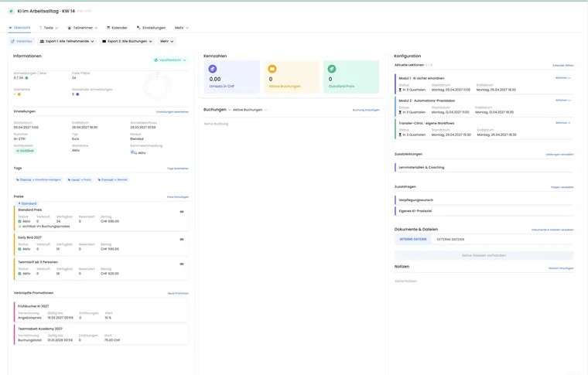This screenshot has width=588, height=375.
Task: Click Leistungen verwalten link
Action: [x=559, y=155]
